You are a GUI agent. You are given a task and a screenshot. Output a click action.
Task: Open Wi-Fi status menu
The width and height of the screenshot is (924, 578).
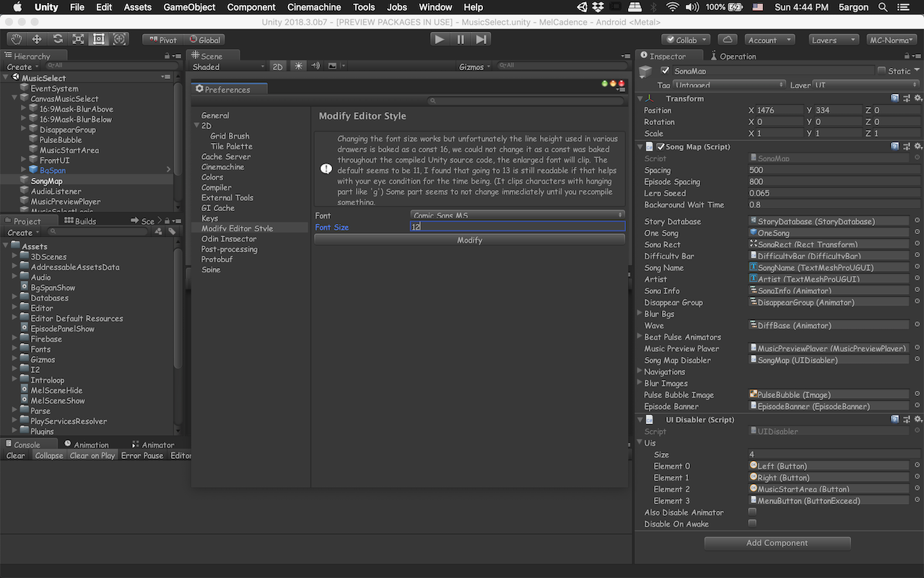[672, 7]
